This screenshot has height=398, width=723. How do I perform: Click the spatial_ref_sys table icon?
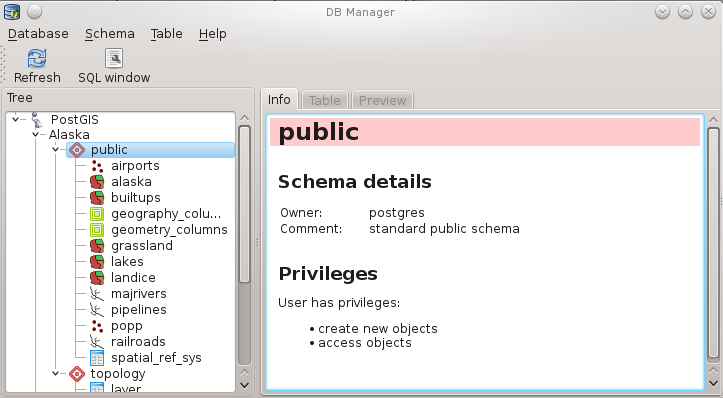pos(97,358)
